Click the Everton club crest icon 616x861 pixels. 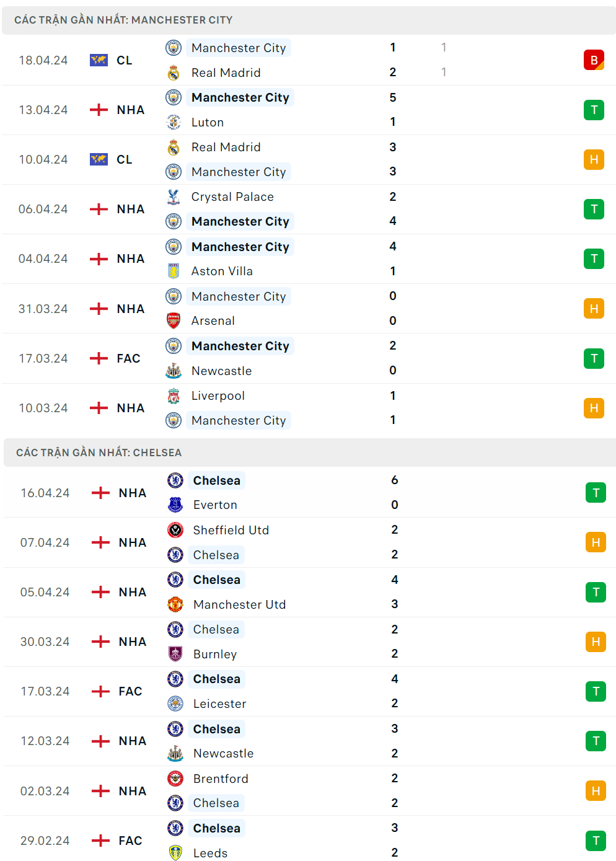point(175,505)
